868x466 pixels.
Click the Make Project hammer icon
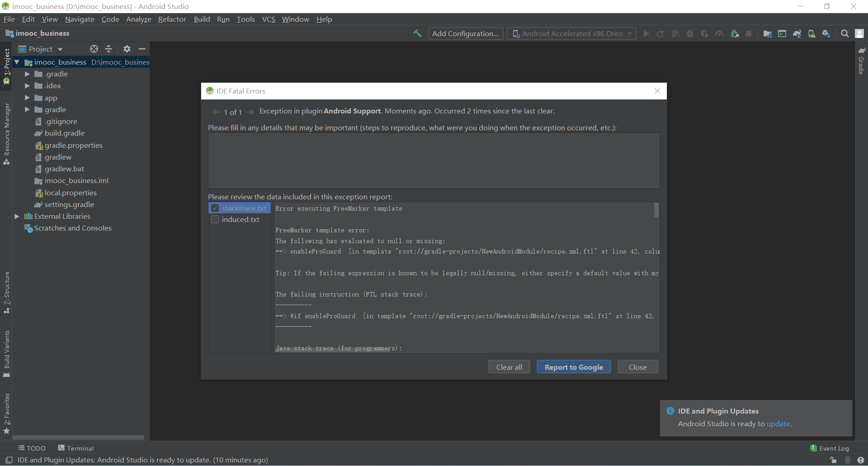pos(417,33)
